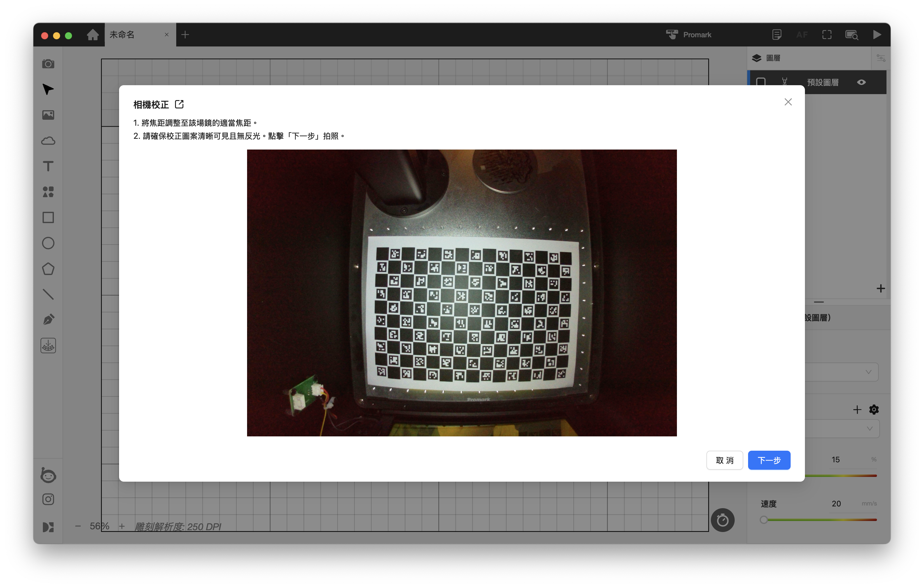The width and height of the screenshot is (924, 588).
Task: Click the boxed ship icon in left sidebar
Action: click(48, 346)
